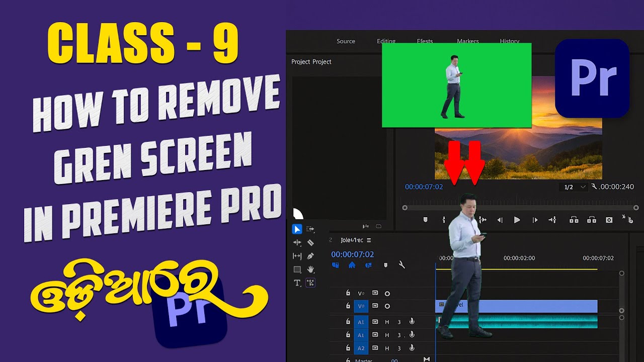Select the Track Select Forward tool

point(310,229)
